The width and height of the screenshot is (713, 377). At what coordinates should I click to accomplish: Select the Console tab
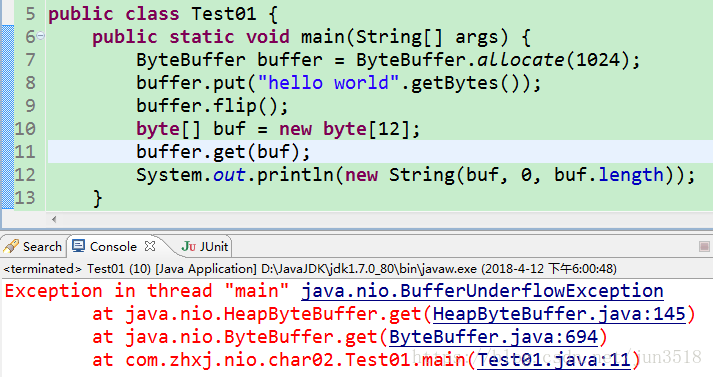(113, 246)
